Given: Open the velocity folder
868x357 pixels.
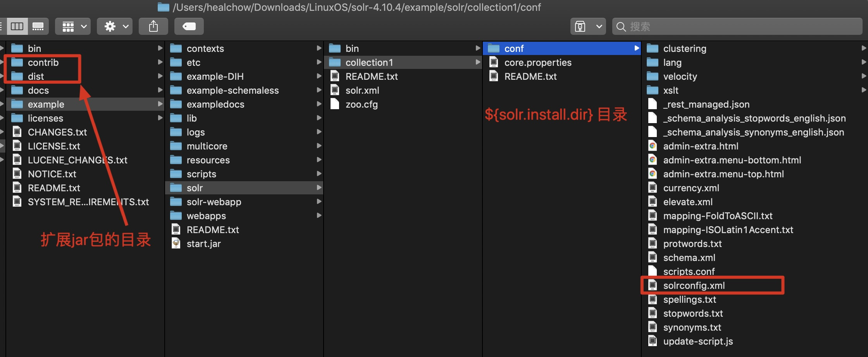Looking at the screenshot, I should [x=755, y=76].
